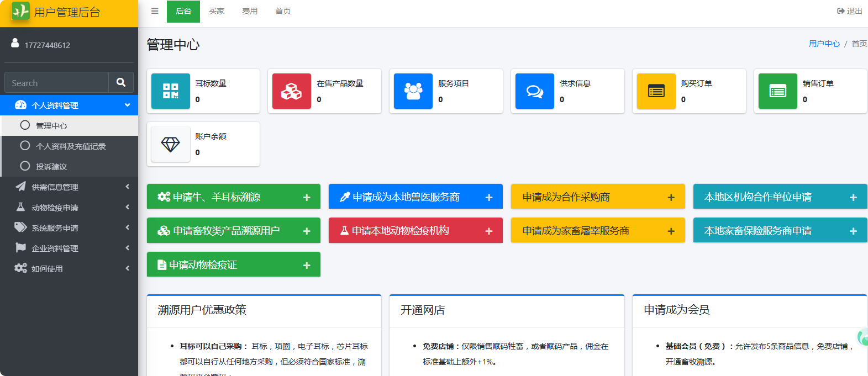
Task: Click 申请成为本地兽医服务商 button label
Action: (x=406, y=197)
